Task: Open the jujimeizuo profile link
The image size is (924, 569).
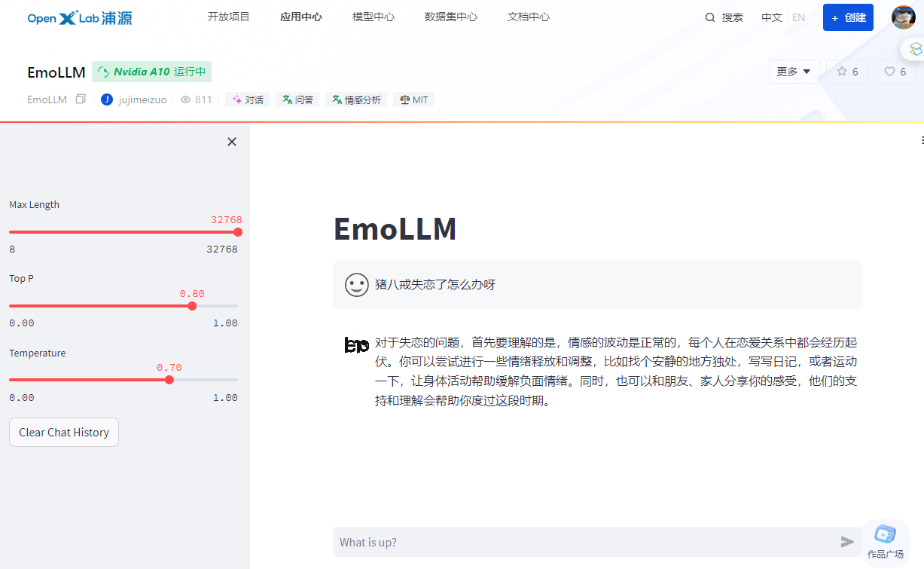Action: [140, 99]
